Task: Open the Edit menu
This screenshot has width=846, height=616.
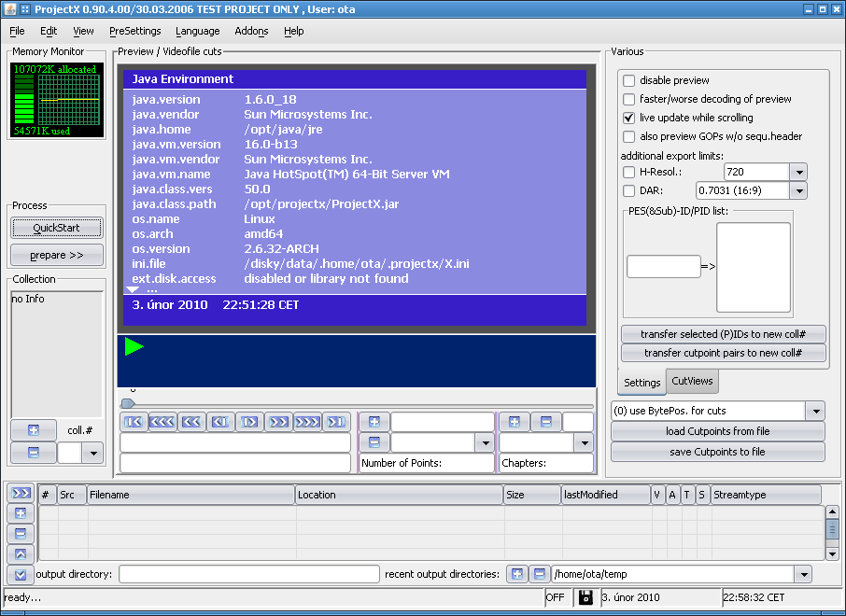Action: click(x=48, y=31)
